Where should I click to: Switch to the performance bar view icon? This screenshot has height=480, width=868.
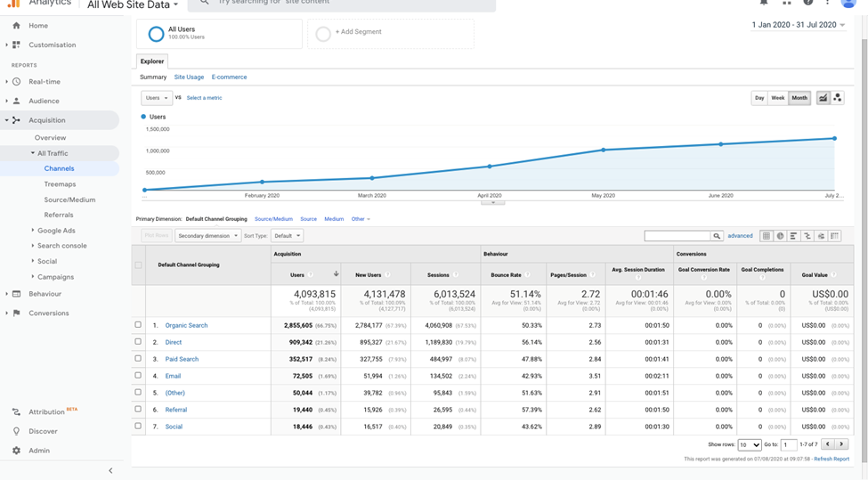793,236
